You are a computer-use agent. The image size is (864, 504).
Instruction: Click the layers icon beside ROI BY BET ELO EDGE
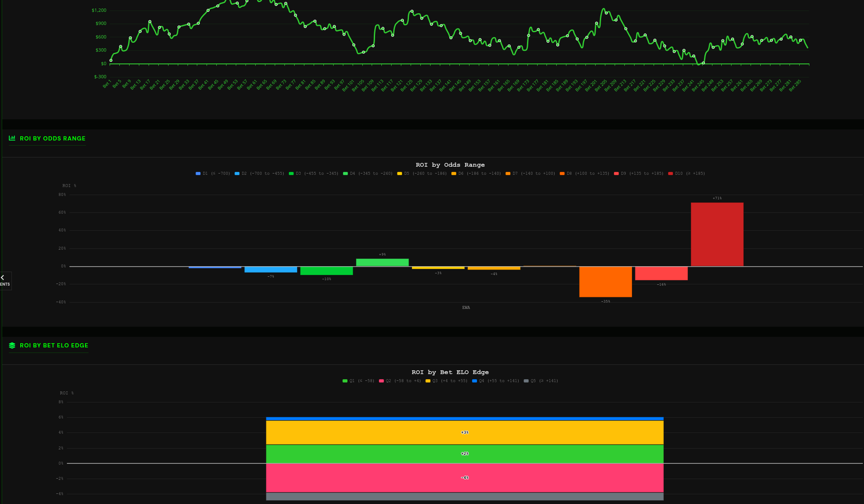pos(12,345)
